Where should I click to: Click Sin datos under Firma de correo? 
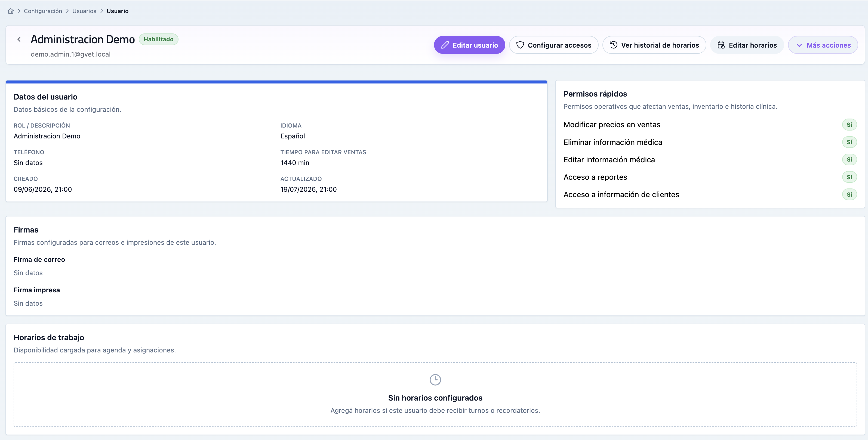[x=28, y=273]
